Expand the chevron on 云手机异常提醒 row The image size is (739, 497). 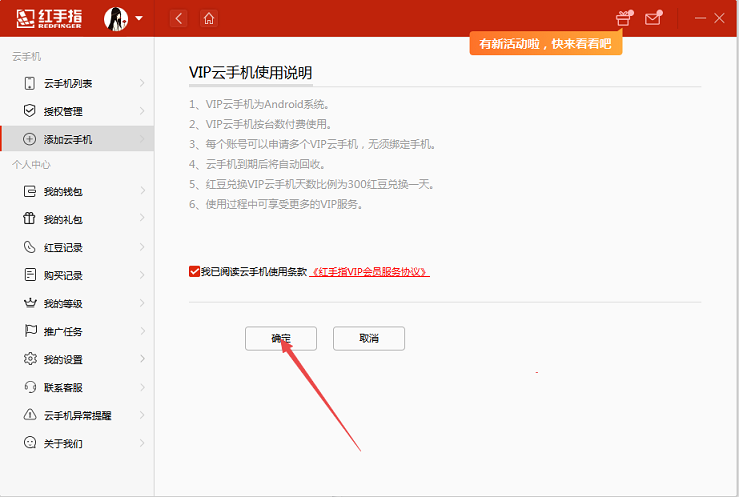(142, 415)
